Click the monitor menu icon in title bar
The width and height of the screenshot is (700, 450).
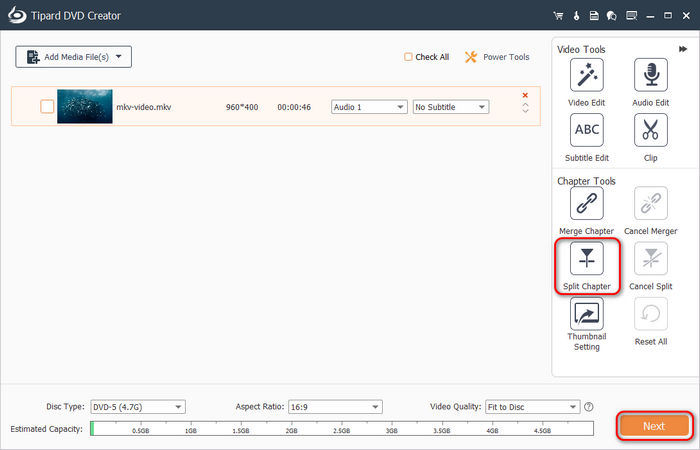pos(631,16)
